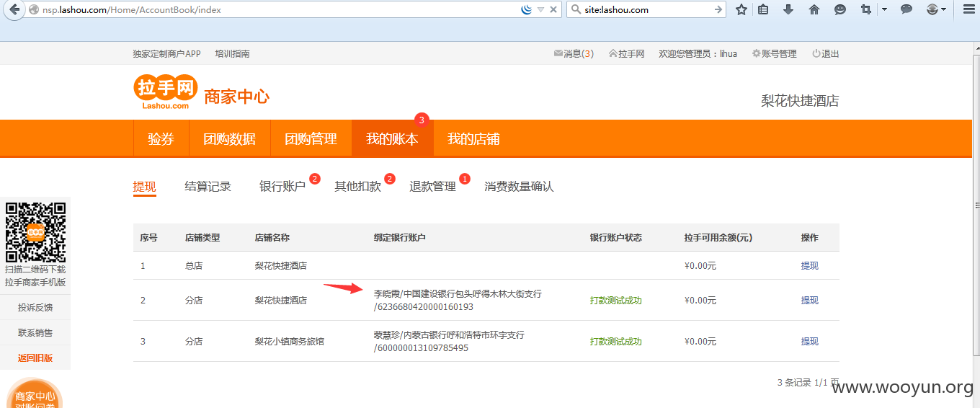Select the 蒙慧珍 bank account text

tap(449, 342)
